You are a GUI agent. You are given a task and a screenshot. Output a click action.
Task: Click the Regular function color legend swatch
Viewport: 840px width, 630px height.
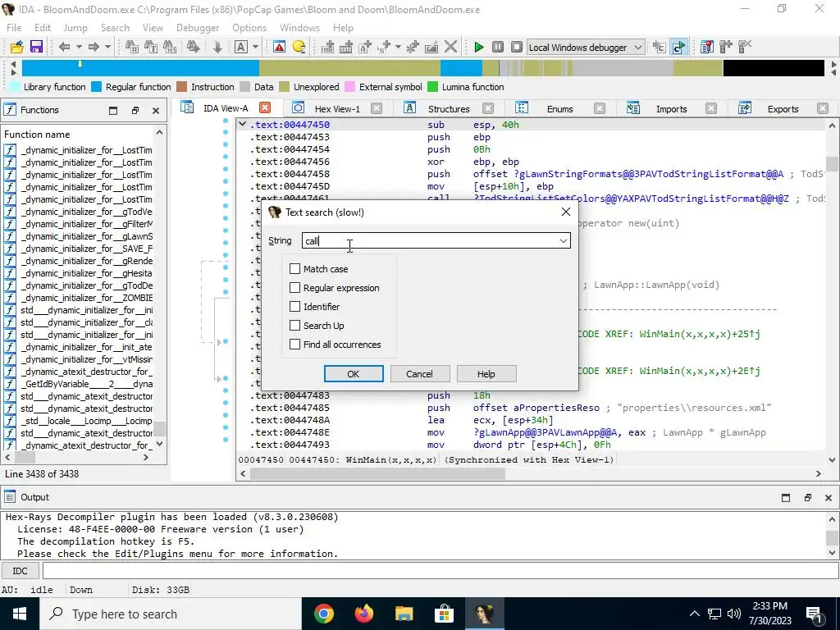pyautogui.click(x=97, y=87)
